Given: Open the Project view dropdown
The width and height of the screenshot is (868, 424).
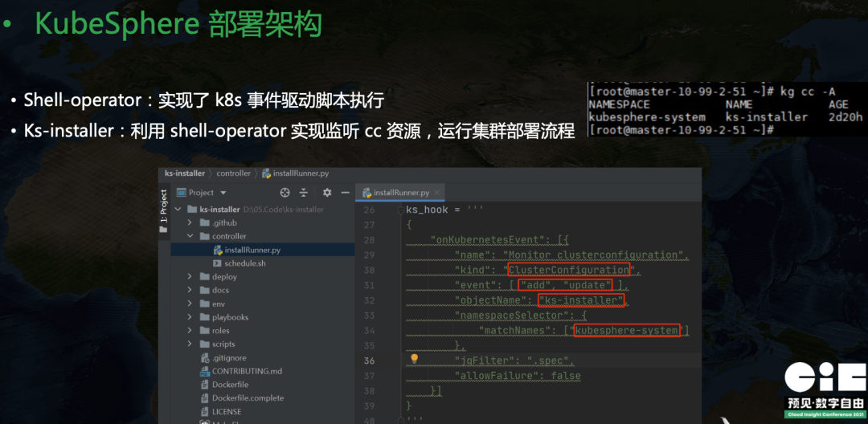Looking at the screenshot, I should pyautogui.click(x=223, y=193).
